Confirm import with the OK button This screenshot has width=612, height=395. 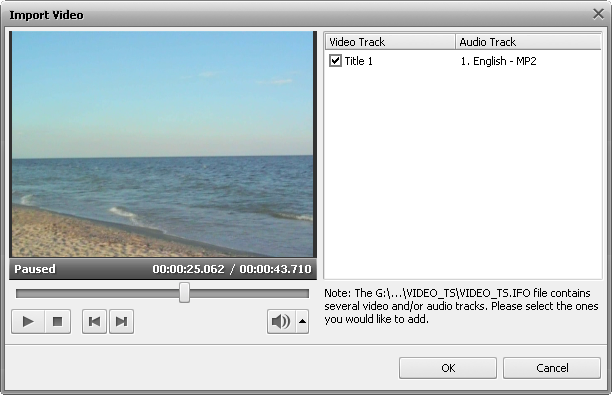tap(448, 368)
